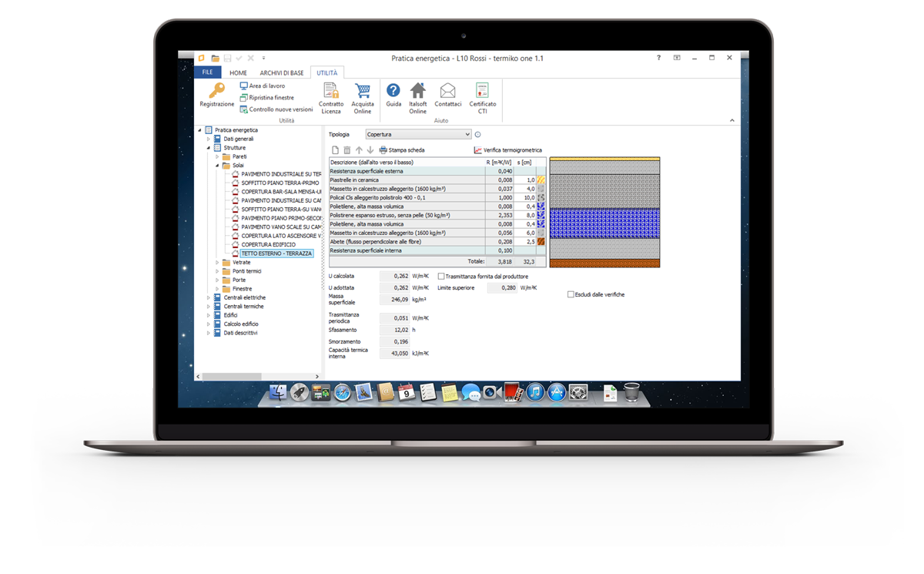
Task: Select the Polical Cls alleggerito polistirolo row
Action: point(437,198)
